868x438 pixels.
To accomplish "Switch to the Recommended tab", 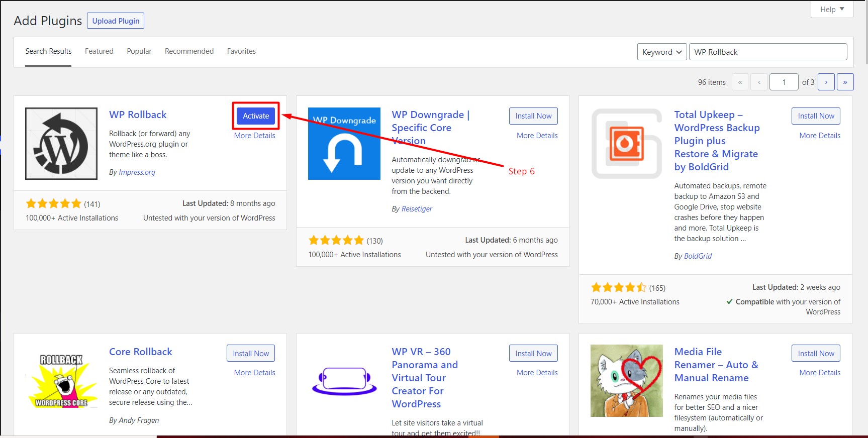I will (189, 51).
